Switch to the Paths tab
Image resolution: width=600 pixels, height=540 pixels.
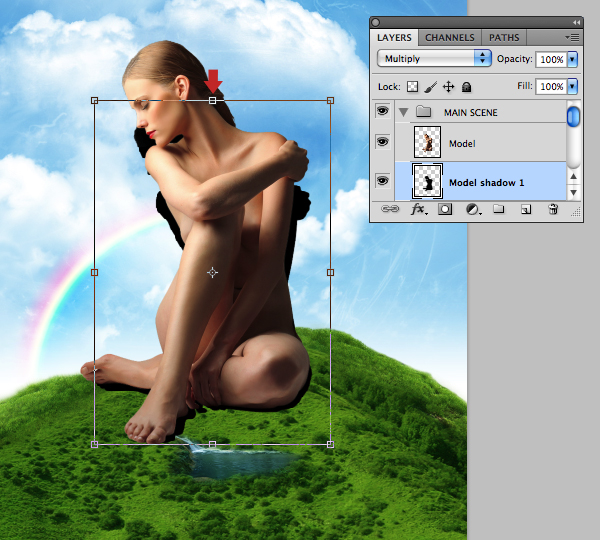(504, 38)
